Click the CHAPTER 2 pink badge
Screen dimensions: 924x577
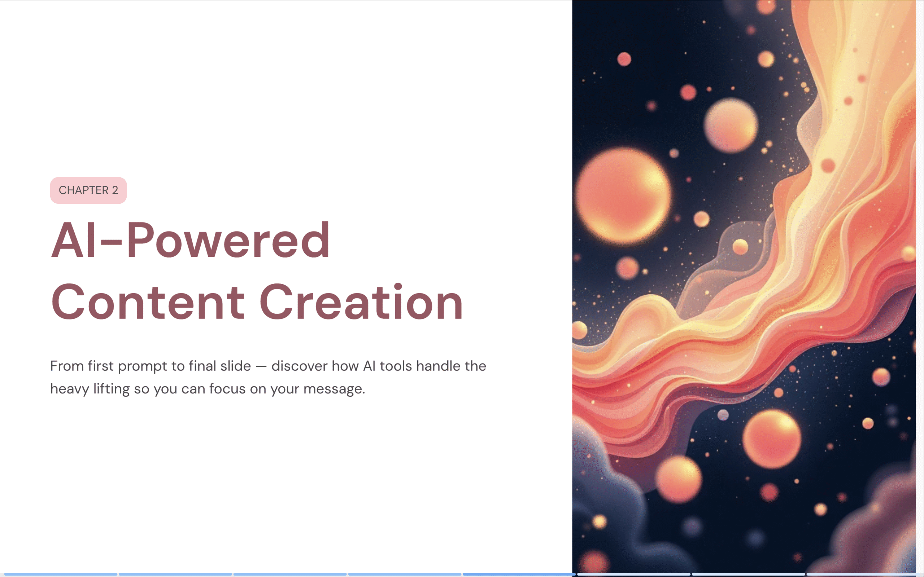pyautogui.click(x=88, y=190)
